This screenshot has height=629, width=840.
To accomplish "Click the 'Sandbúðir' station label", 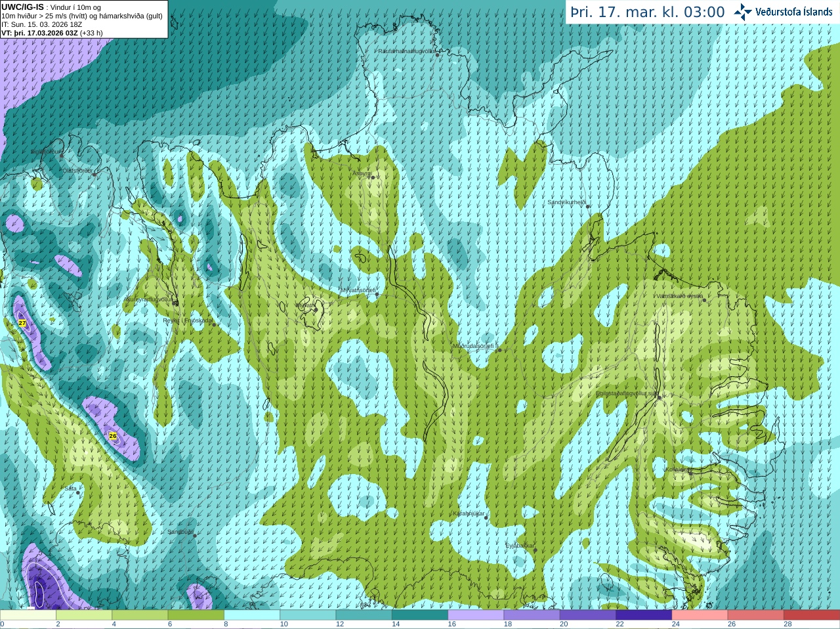I will coord(180,532).
